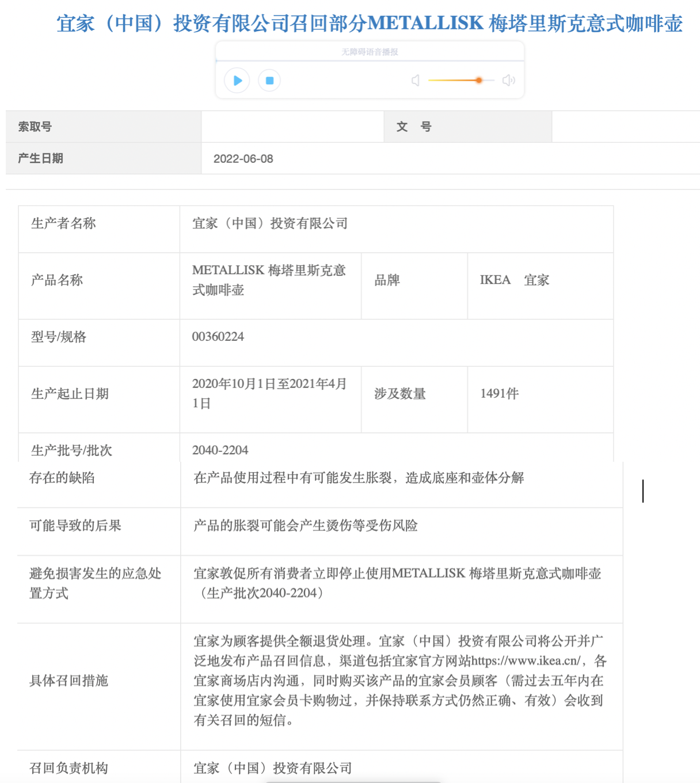Click the 具体召回措施 label
700x783 pixels.
click(x=69, y=681)
